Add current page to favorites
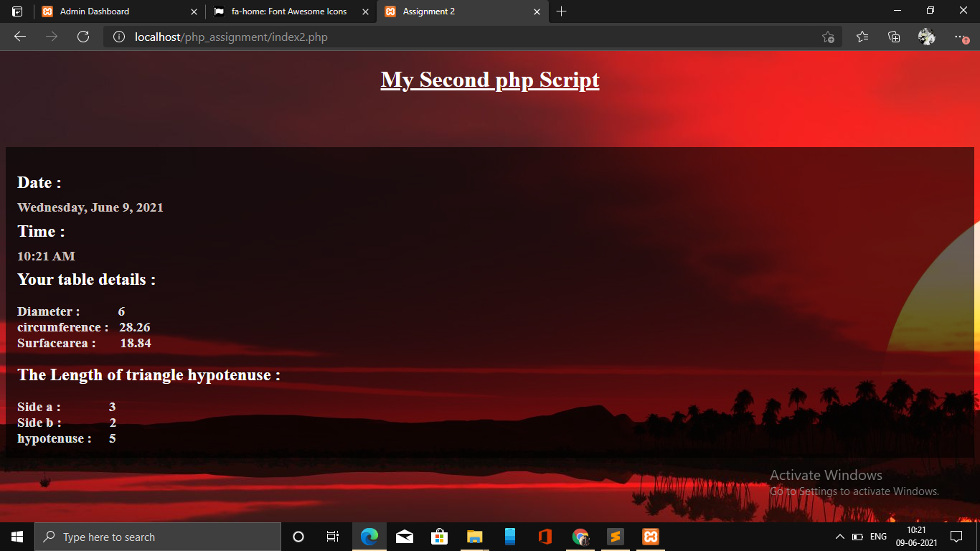Viewport: 980px width, 551px height. pyautogui.click(x=829, y=36)
